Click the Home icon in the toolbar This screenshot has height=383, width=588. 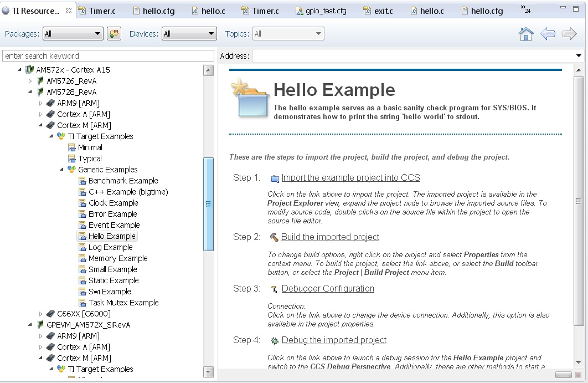525,34
